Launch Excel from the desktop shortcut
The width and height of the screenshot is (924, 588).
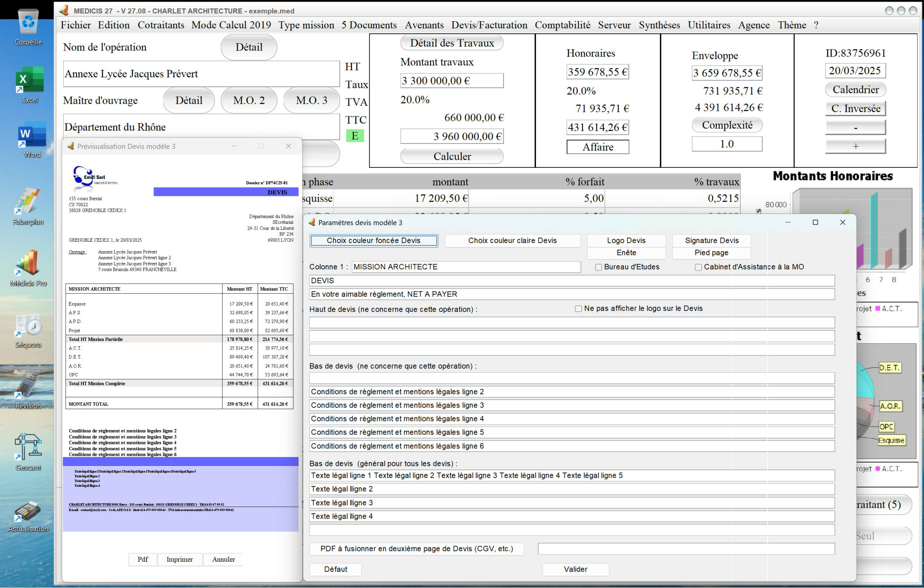pyautogui.click(x=30, y=80)
